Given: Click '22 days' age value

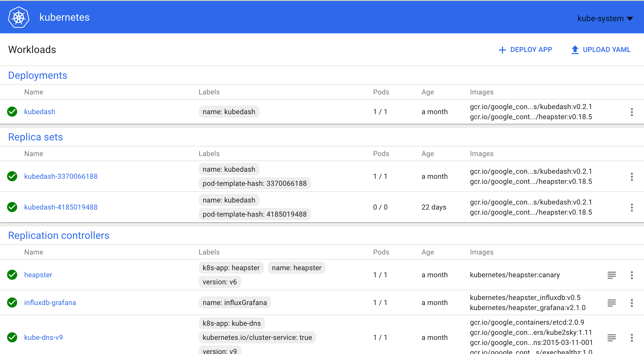Looking at the screenshot, I should point(434,207).
